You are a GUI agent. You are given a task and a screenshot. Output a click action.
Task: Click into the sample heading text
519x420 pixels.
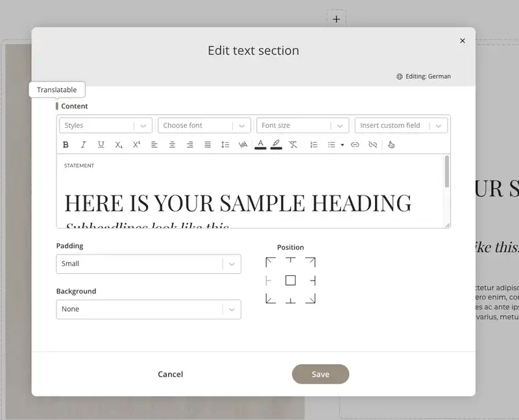pyautogui.click(x=237, y=203)
